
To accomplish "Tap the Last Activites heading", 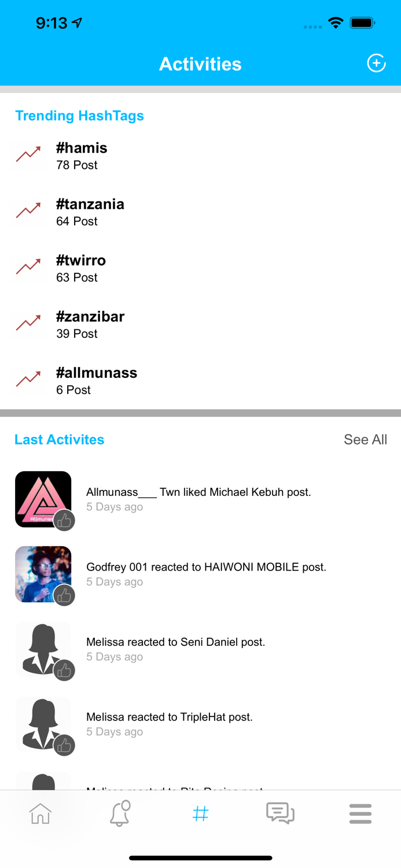I will point(60,440).
